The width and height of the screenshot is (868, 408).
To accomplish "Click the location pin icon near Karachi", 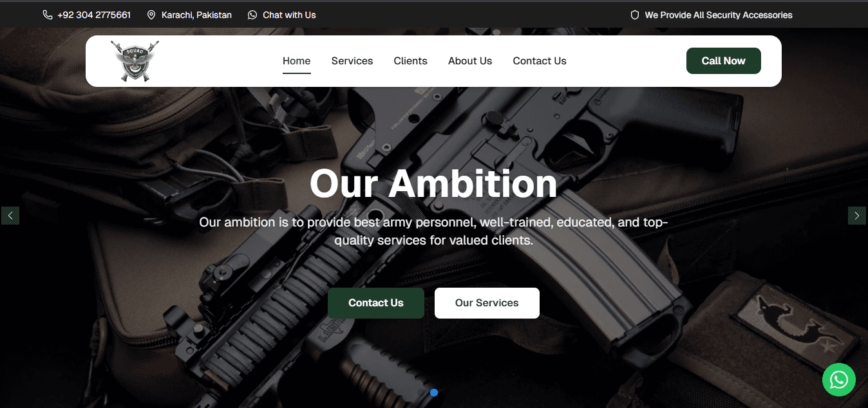I will (x=151, y=15).
